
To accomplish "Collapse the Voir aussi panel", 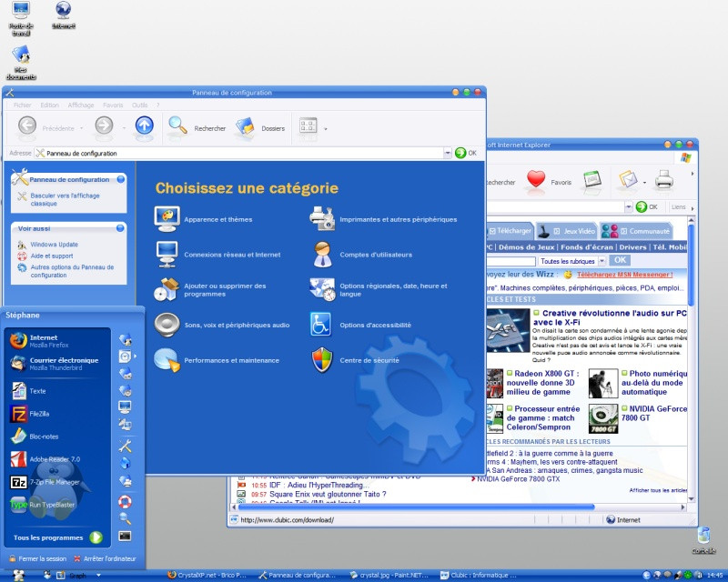I will point(120,228).
